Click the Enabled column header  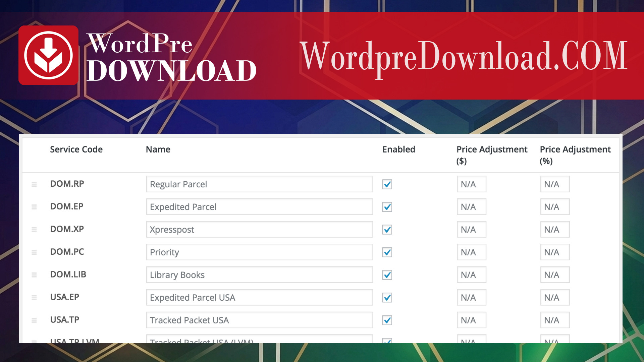coord(399,149)
